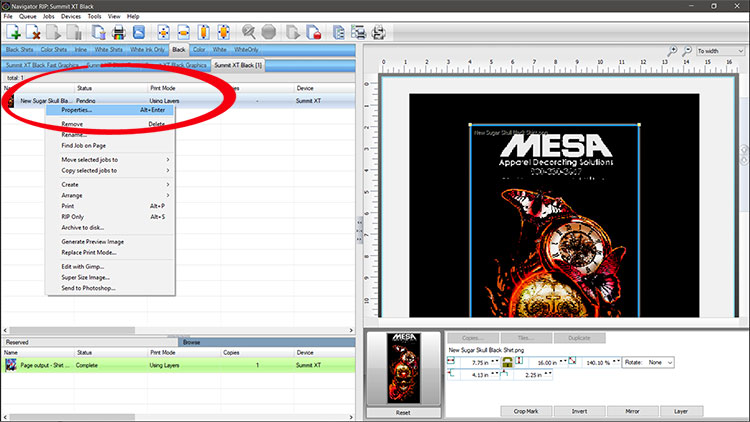
Task: Open the Queue menu
Action: click(28, 16)
